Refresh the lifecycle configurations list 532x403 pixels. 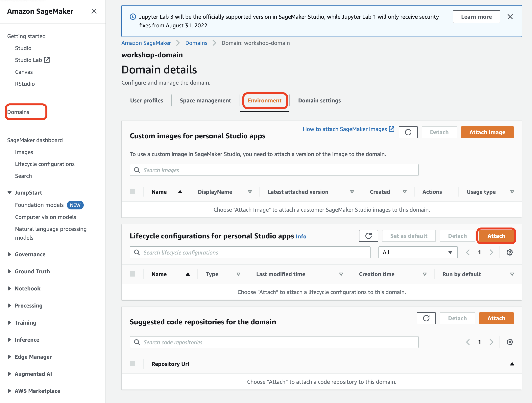368,236
